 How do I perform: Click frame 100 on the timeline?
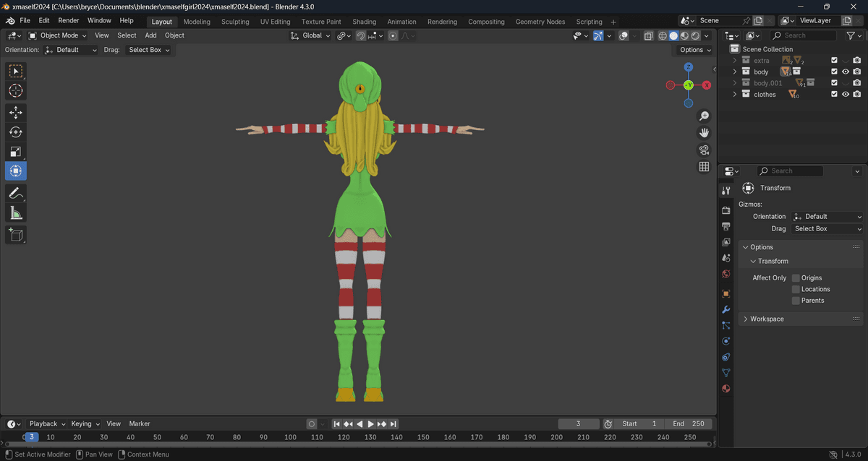(290, 437)
